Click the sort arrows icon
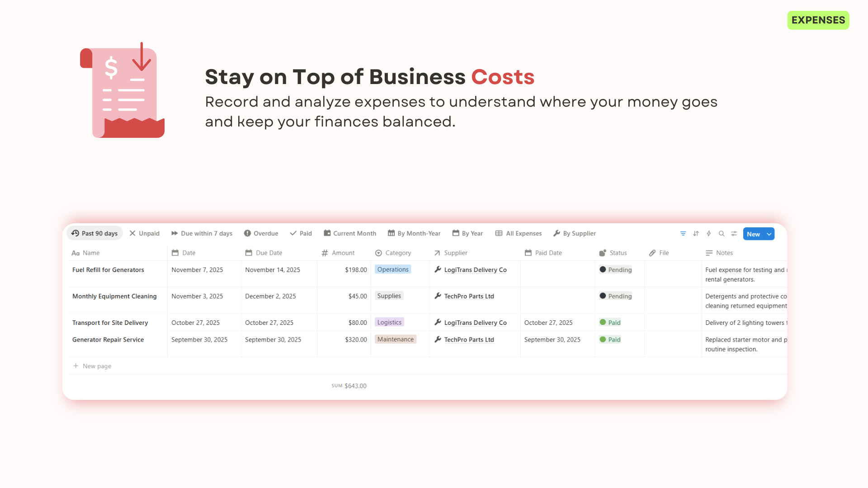This screenshot has width=868, height=488. click(695, 234)
